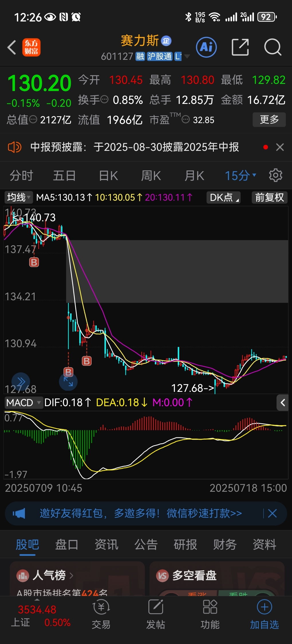Tap the 加自选 plus icon
292x644 pixels.
tap(264, 607)
